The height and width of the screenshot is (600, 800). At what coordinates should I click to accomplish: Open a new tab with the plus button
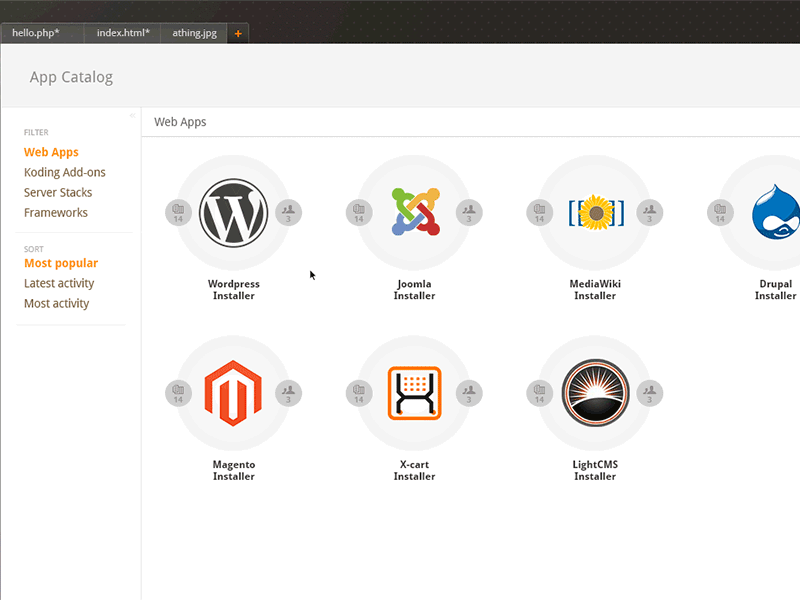click(238, 33)
